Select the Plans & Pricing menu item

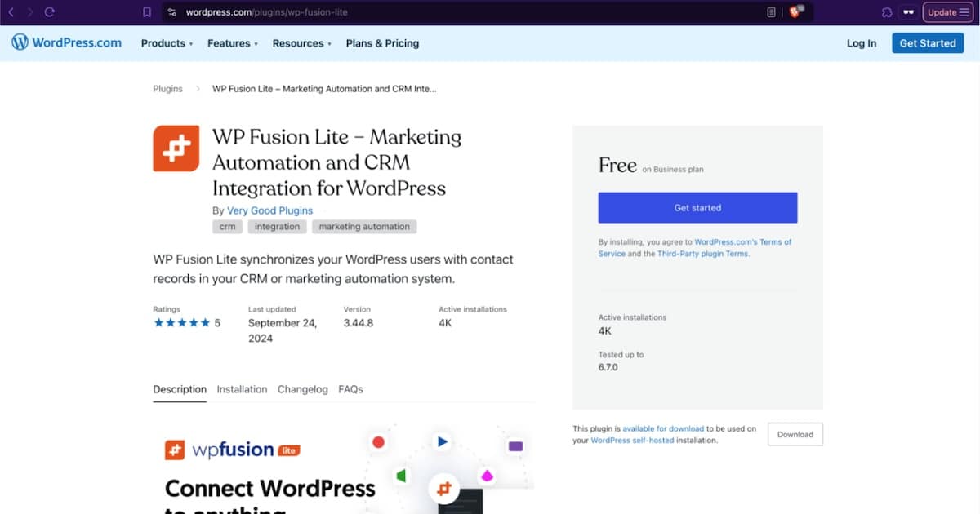pyautogui.click(x=382, y=43)
